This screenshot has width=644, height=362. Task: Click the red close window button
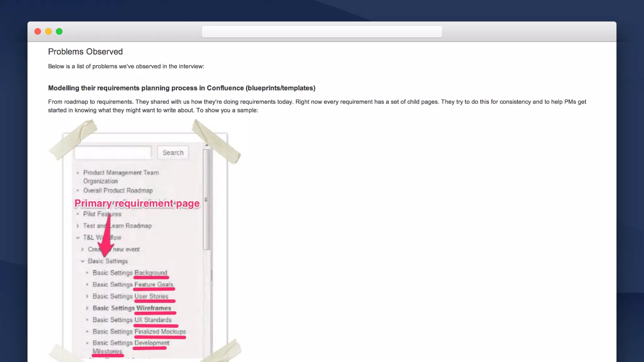(x=38, y=31)
